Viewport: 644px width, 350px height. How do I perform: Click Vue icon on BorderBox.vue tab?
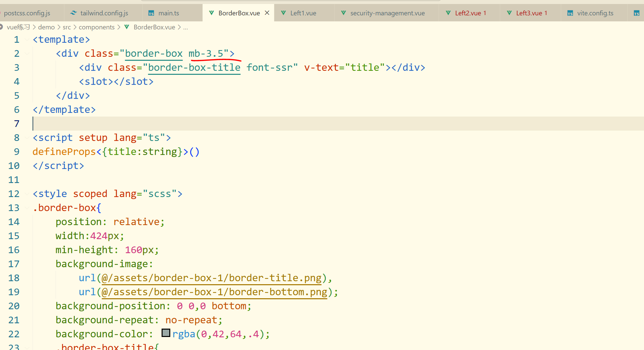[x=211, y=13]
